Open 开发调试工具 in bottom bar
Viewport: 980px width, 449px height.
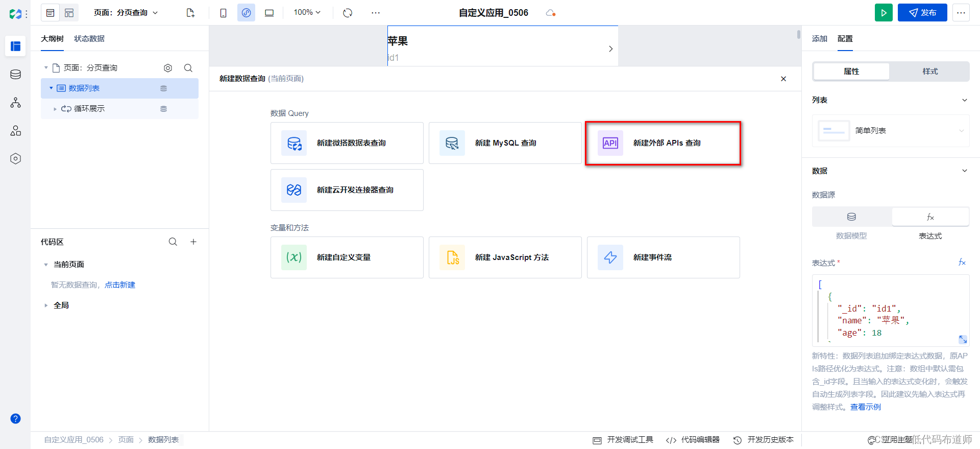(x=623, y=440)
